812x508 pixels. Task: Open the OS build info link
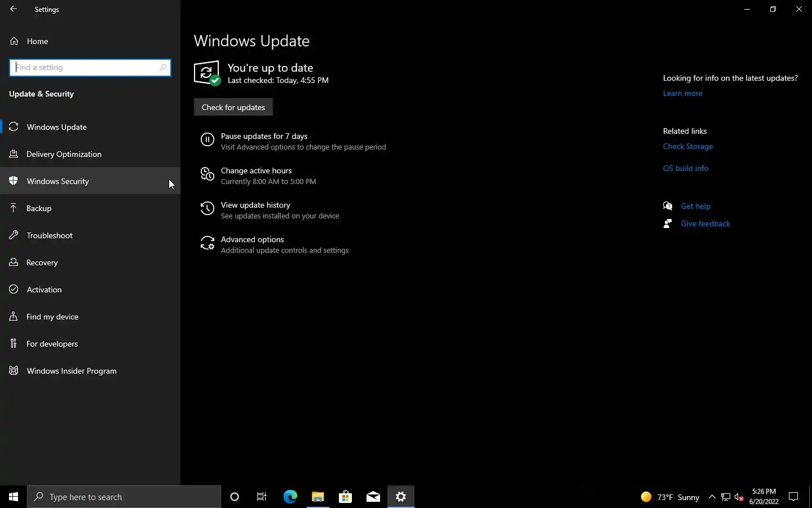click(686, 168)
